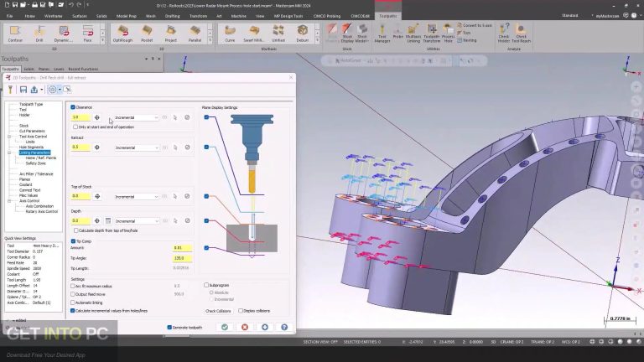This screenshot has height=362, width=644.
Task: Enable the Subprogram checkbox
Action: [x=206, y=285]
